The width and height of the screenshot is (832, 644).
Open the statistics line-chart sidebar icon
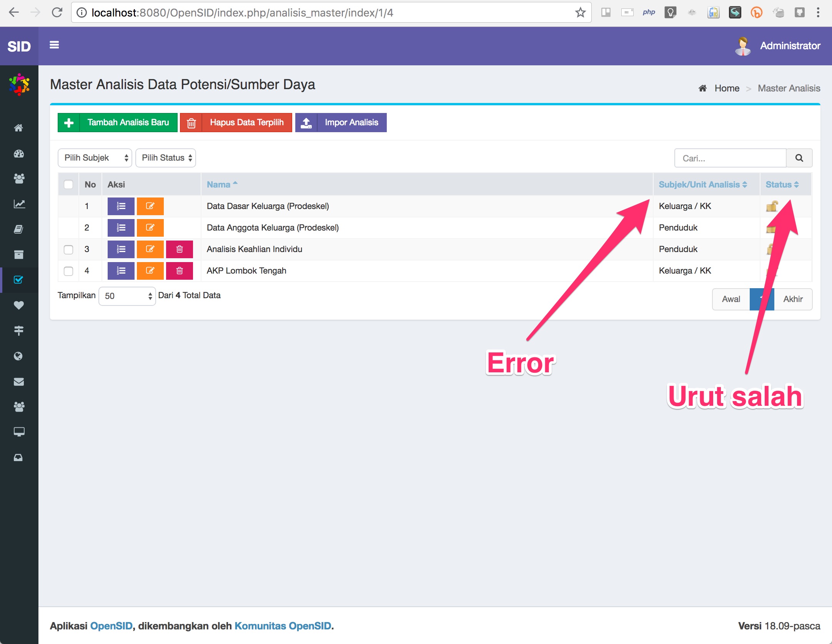click(19, 204)
